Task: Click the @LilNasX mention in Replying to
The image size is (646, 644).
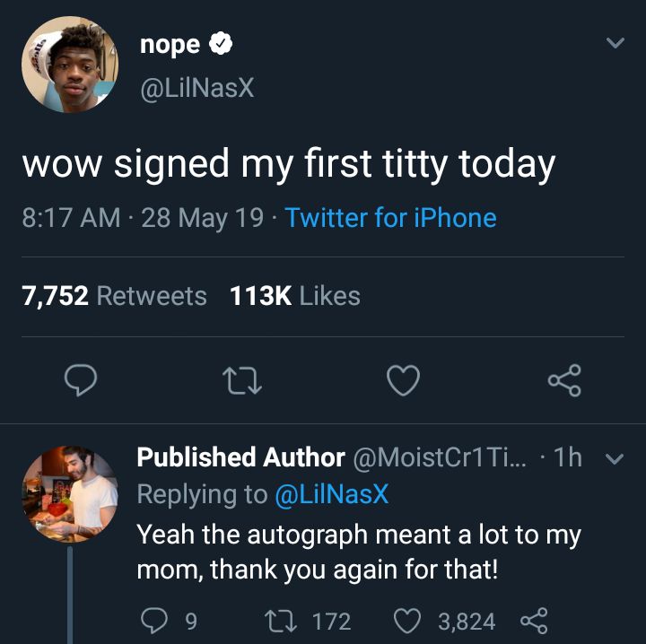Action: tap(331, 494)
